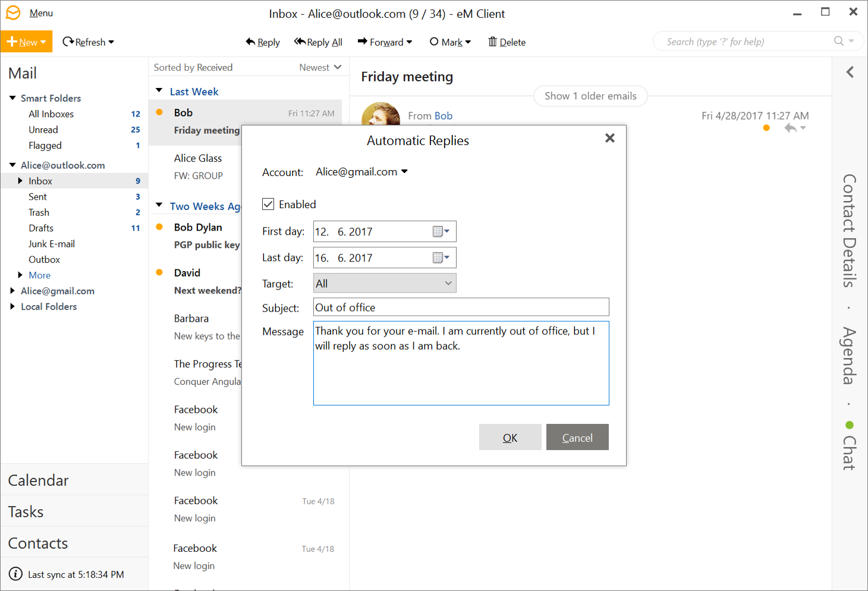868x591 pixels.
Task: Click the sync status info icon
Action: pos(15,574)
